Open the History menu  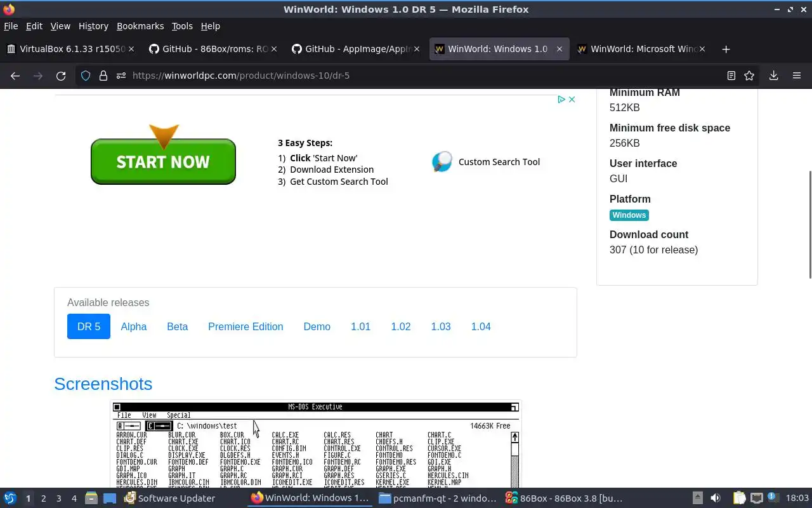(x=93, y=26)
